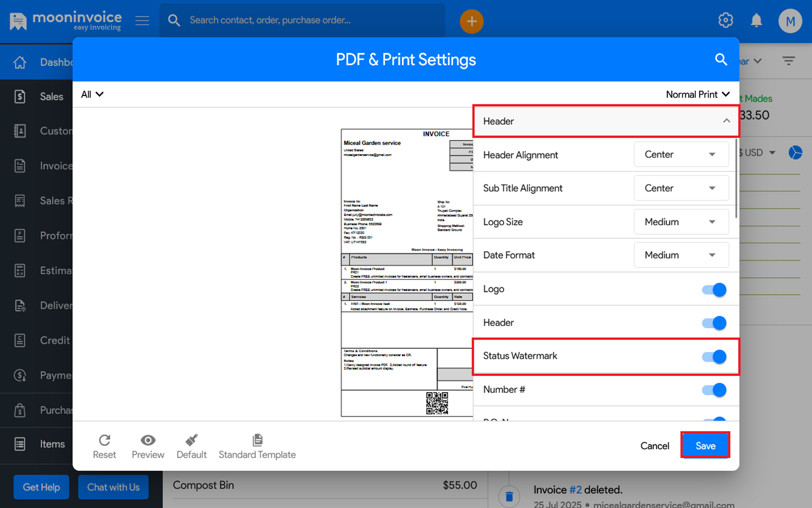The height and width of the screenshot is (508, 812).
Task: Click the search magnifier icon in top bar
Action: pyautogui.click(x=174, y=20)
